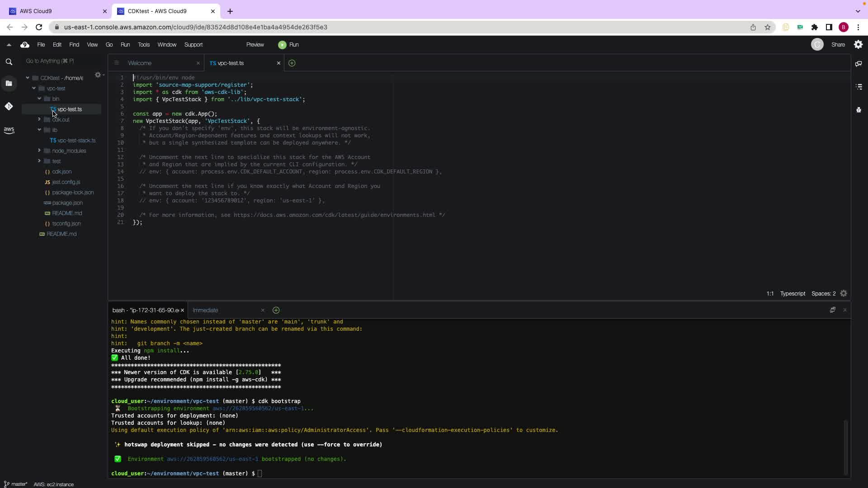Image resolution: width=868 pixels, height=488 pixels.
Task: Open the AWS Toolkit sidebar icon
Action: click(x=9, y=130)
